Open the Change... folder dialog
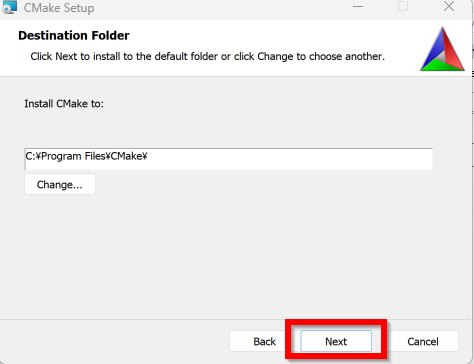474x364 pixels. 60,184
